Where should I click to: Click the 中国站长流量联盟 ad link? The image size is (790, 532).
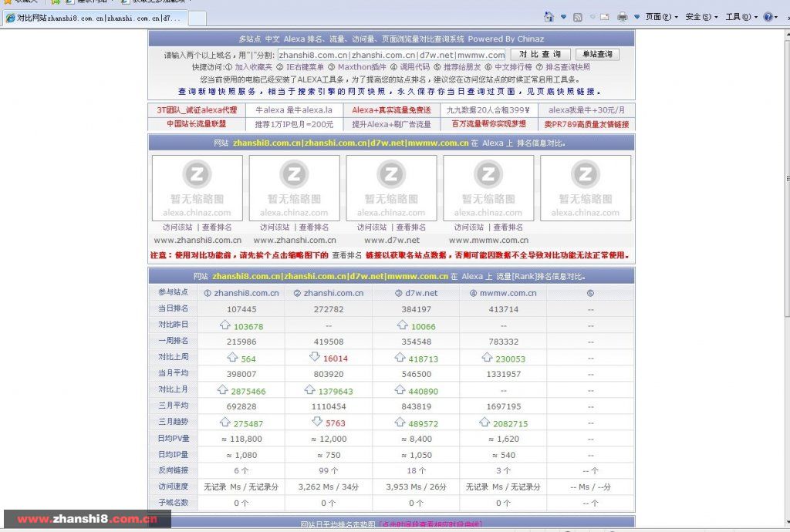197,124
